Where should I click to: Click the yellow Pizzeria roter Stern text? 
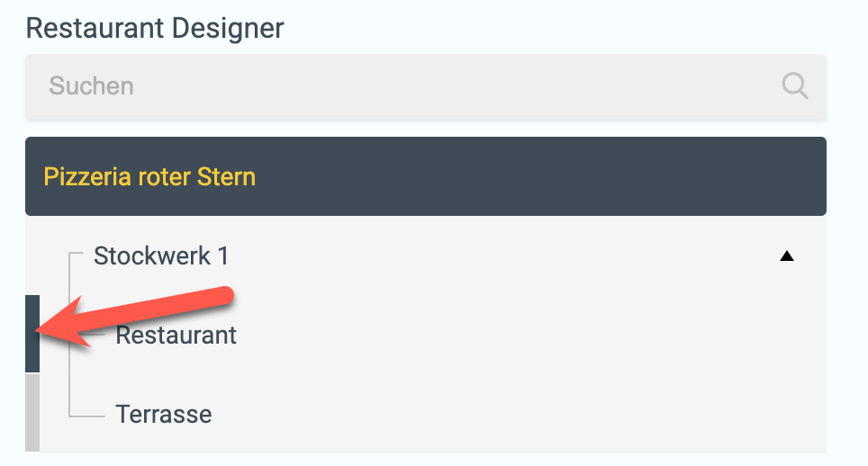[x=149, y=177]
